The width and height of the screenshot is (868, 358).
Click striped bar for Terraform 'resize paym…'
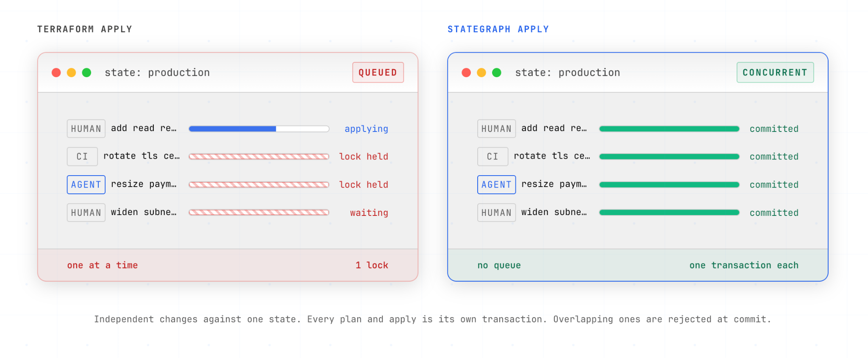[x=259, y=185]
